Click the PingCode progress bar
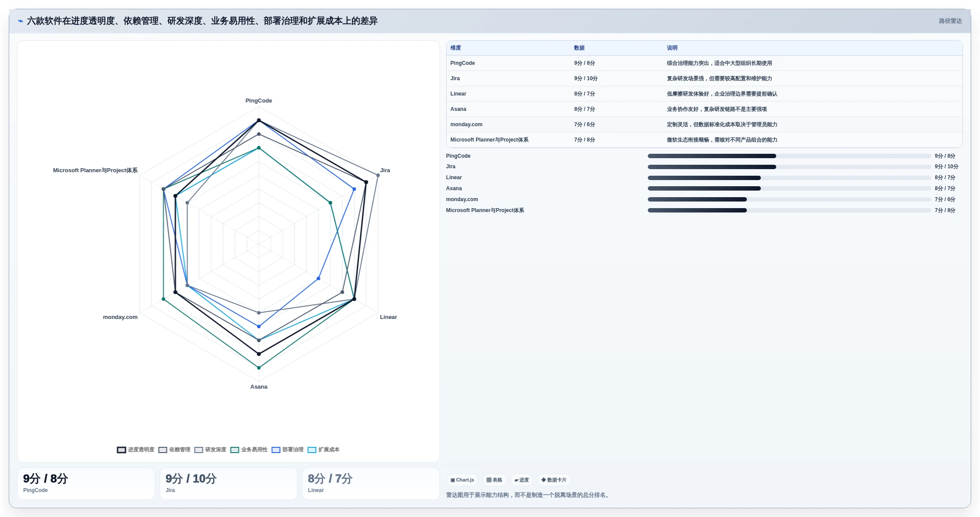The width and height of the screenshot is (980, 517). (x=789, y=156)
